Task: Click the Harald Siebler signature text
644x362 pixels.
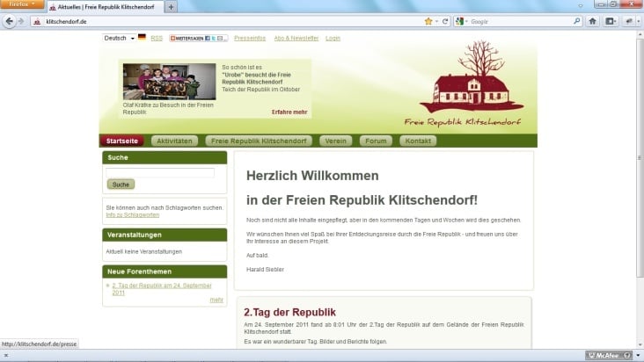Action: click(265, 270)
